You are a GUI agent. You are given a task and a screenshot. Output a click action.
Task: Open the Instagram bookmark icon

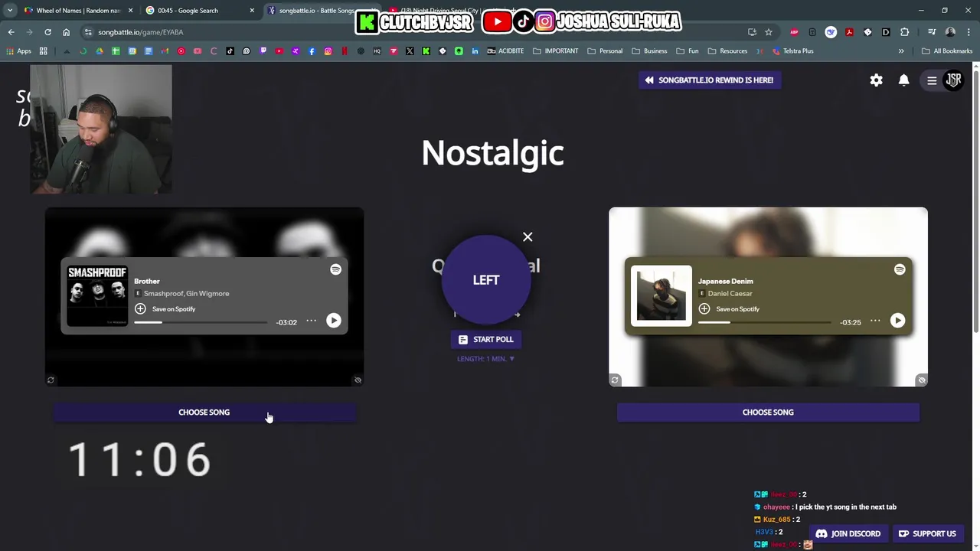(328, 51)
